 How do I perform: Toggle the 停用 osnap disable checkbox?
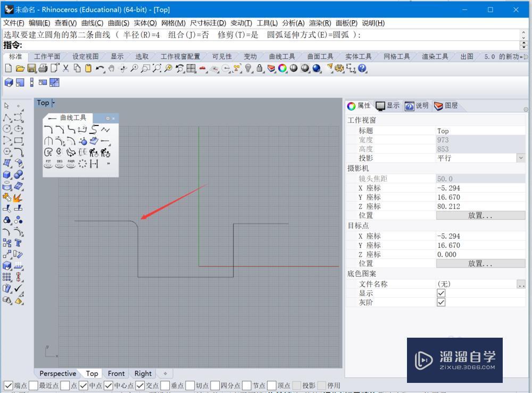(x=322, y=386)
